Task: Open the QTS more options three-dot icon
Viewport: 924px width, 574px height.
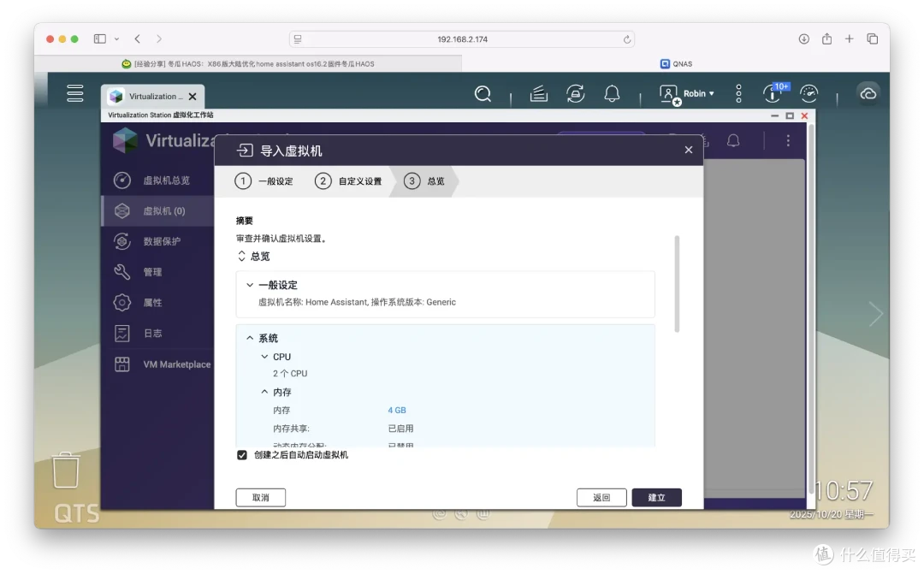Action: click(738, 94)
